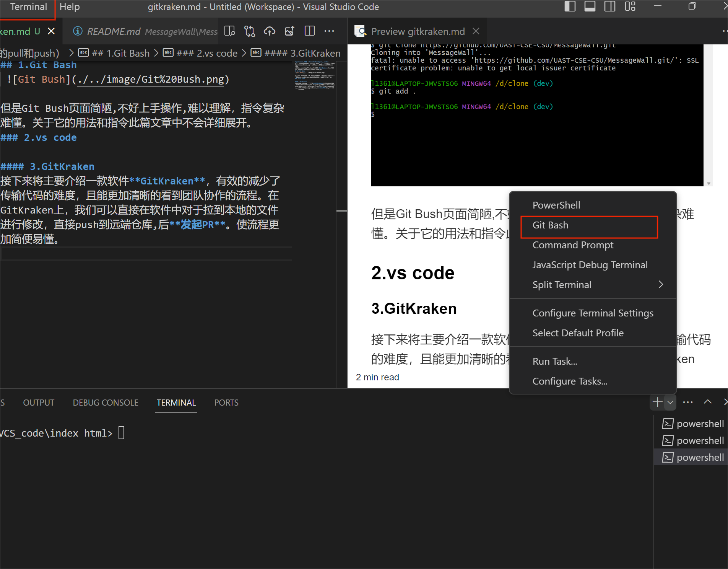
Task: Switch to the DEBUG CONSOLE tab
Action: click(x=106, y=403)
